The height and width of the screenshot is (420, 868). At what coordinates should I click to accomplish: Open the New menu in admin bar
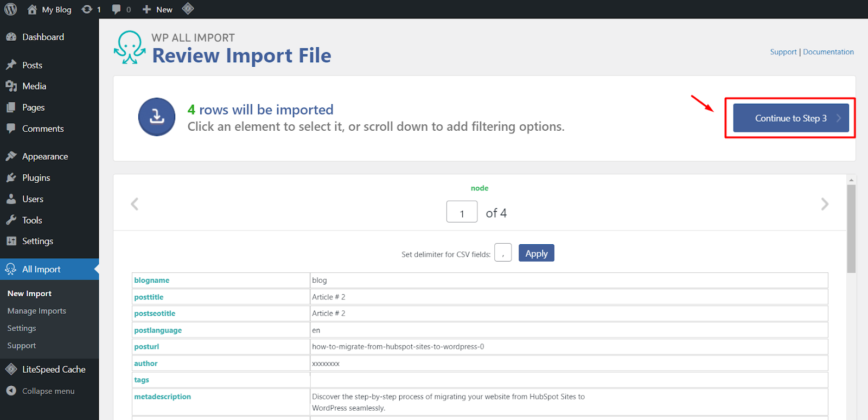tap(157, 9)
